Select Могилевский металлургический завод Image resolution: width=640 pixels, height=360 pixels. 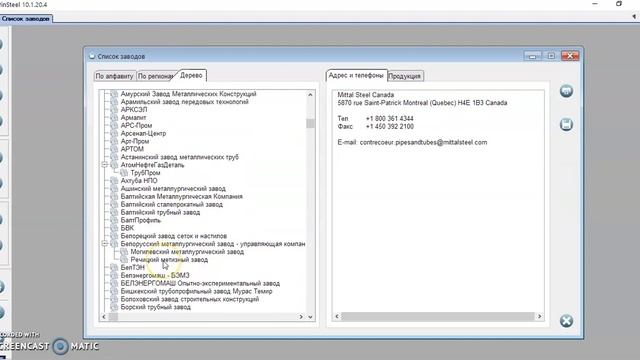pyautogui.click(x=187, y=252)
